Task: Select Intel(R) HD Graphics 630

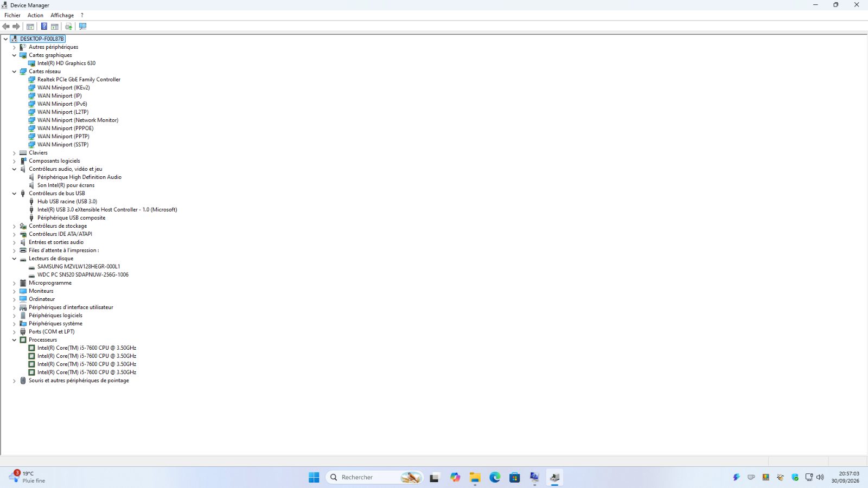Action: (66, 63)
